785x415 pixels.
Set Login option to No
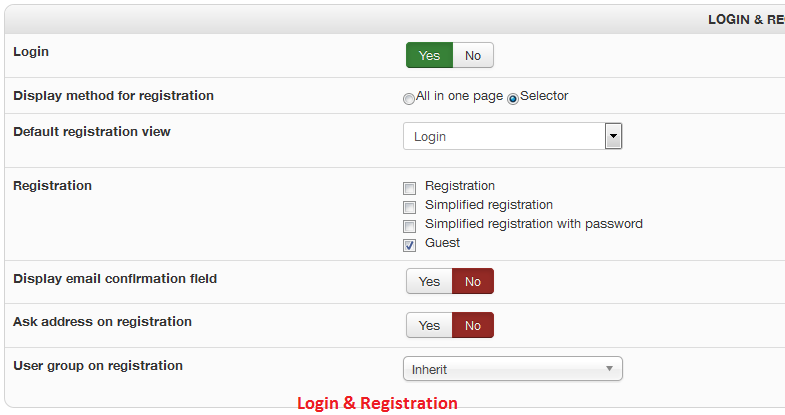click(x=473, y=55)
